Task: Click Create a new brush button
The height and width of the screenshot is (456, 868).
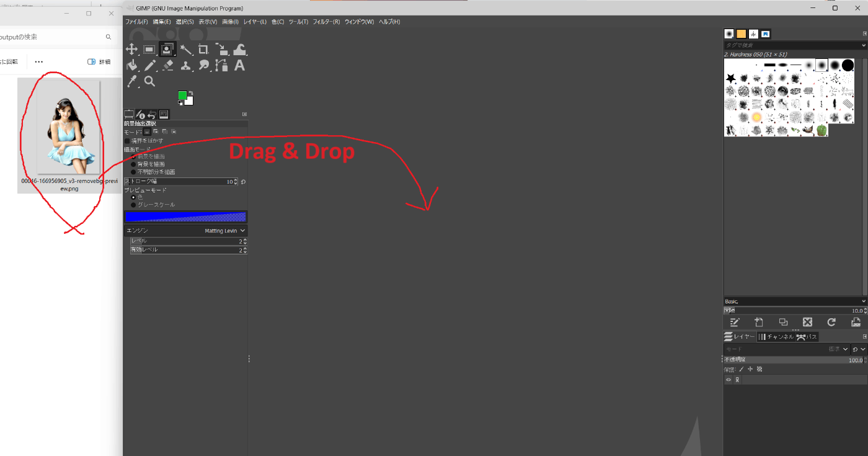Action: click(x=759, y=322)
